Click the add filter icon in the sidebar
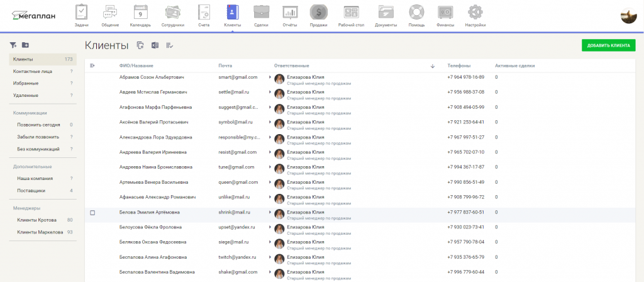This screenshot has height=282, width=644. point(13,45)
